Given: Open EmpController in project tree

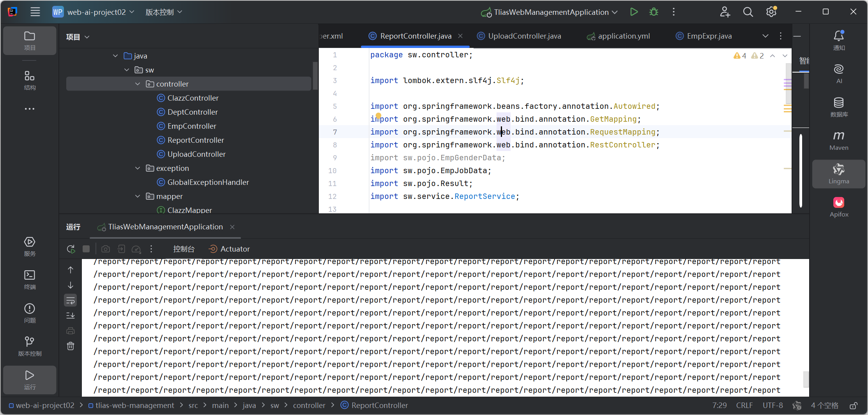Looking at the screenshot, I should [186, 126].
